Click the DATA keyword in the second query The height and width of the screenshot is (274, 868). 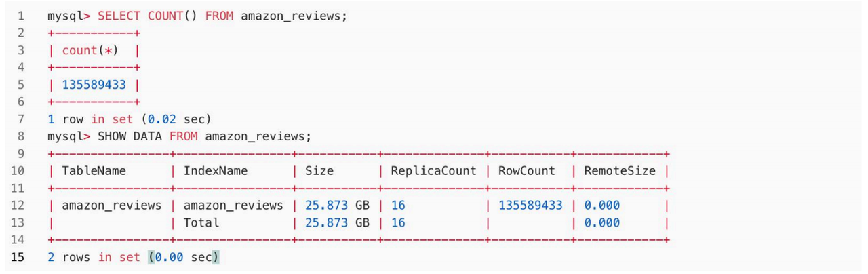pyautogui.click(x=148, y=136)
